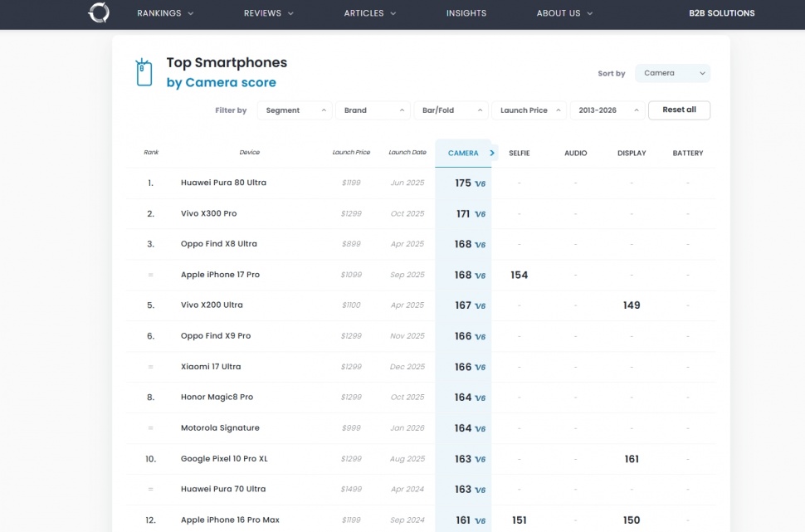
Task: Click the DXOMARK logo icon
Action: [x=99, y=12]
